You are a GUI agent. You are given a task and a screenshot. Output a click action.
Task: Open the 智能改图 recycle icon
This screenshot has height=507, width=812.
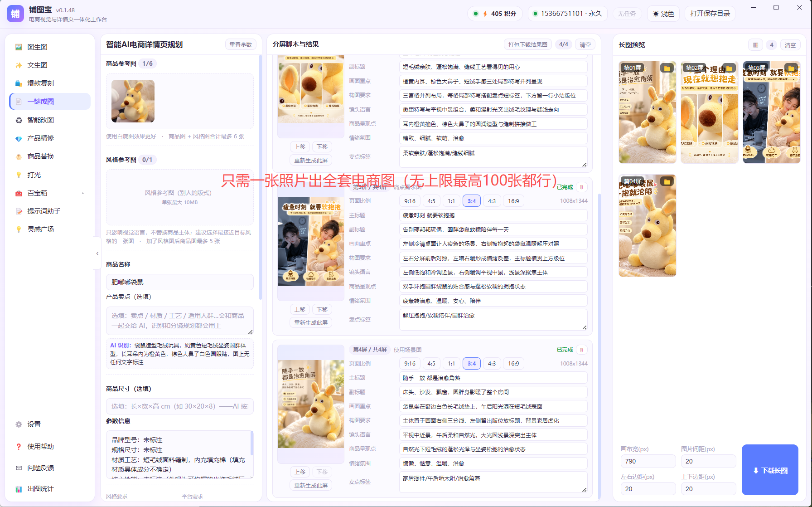click(19, 120)
